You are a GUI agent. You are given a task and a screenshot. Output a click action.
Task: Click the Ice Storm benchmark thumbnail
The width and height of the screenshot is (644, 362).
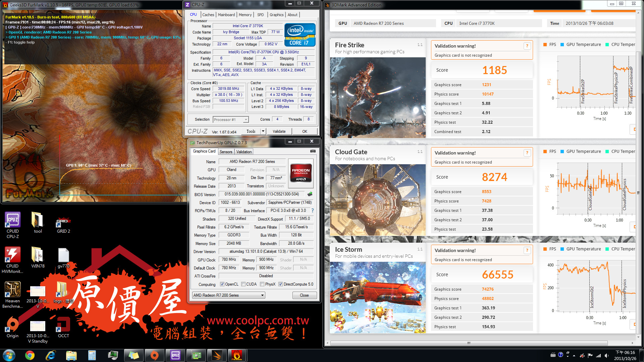[378, 298]
